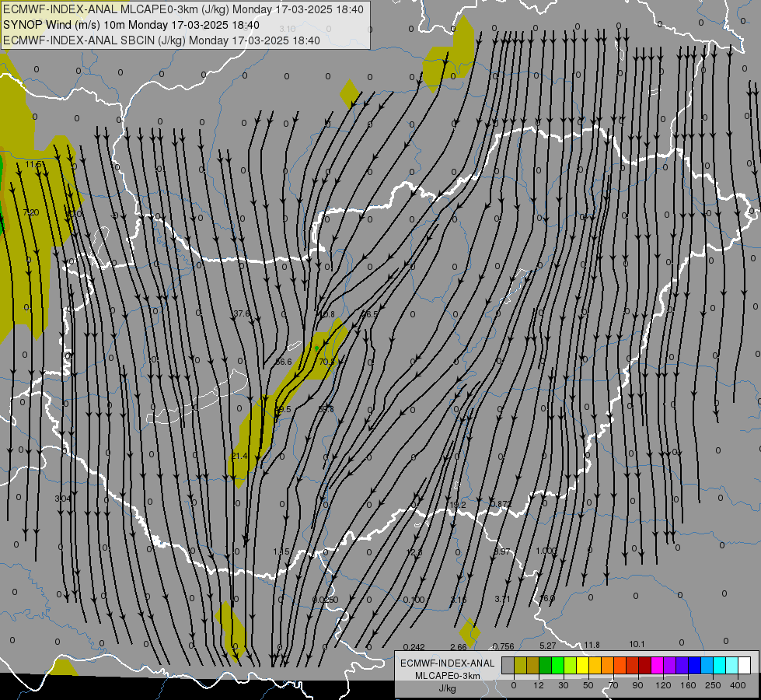This screenshot has height=700, width=761.
Task: Click the 56.6 value on map
Action: 284,362
